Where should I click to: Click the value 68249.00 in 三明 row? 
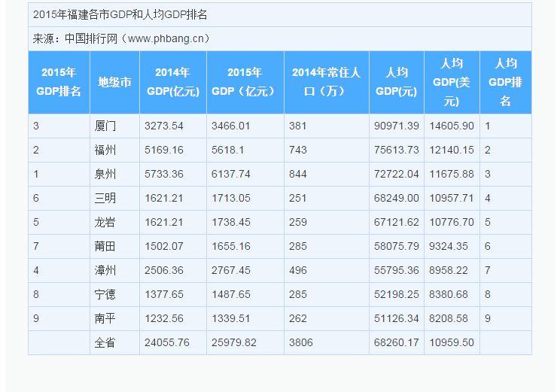pyautogui.click(x=397, y=198)
